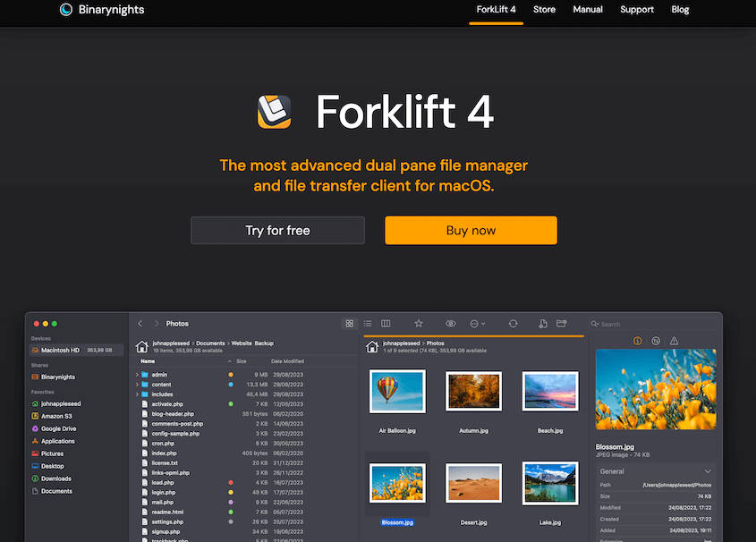Select the activity transfers icon in inspector
The image size is (756, 542).
[656, 341]
